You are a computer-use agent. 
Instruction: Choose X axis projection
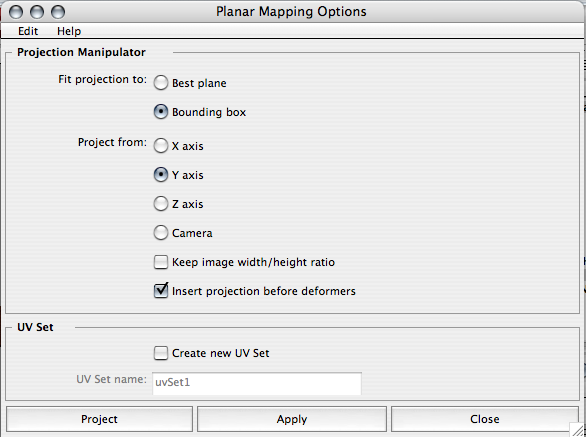pos(161,146)
